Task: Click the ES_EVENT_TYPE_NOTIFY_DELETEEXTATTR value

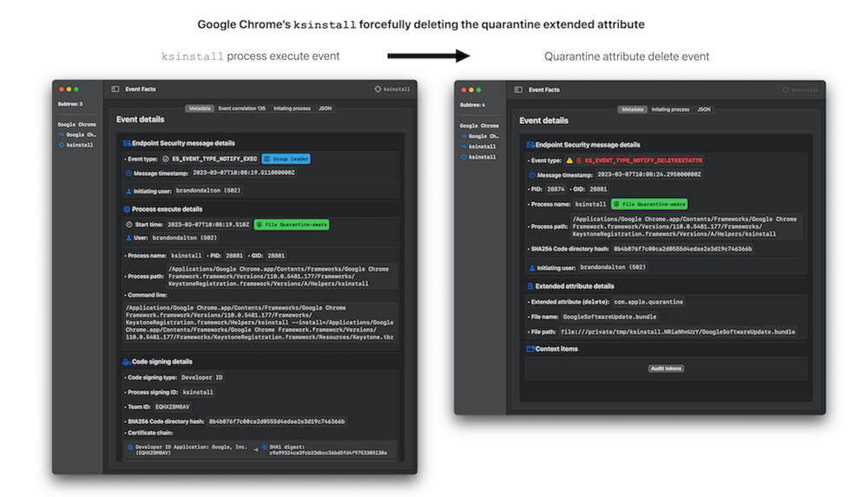Action: pos(643,160)
